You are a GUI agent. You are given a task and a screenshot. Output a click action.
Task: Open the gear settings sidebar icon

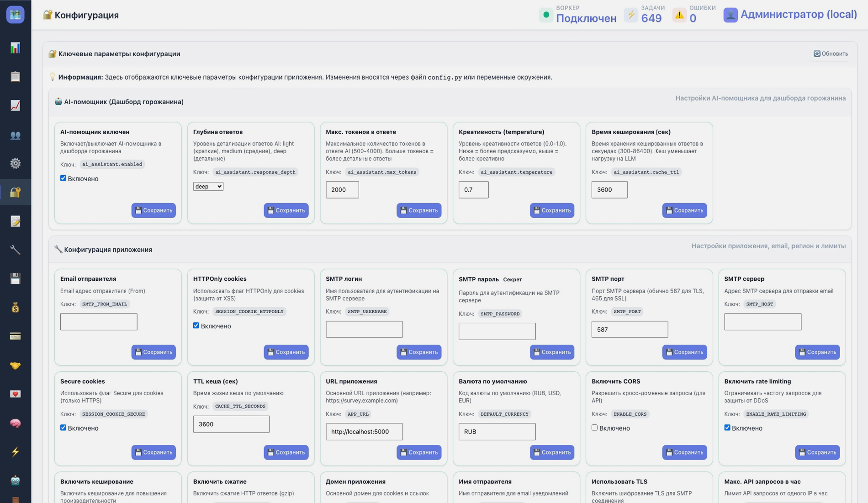[15, 163]
